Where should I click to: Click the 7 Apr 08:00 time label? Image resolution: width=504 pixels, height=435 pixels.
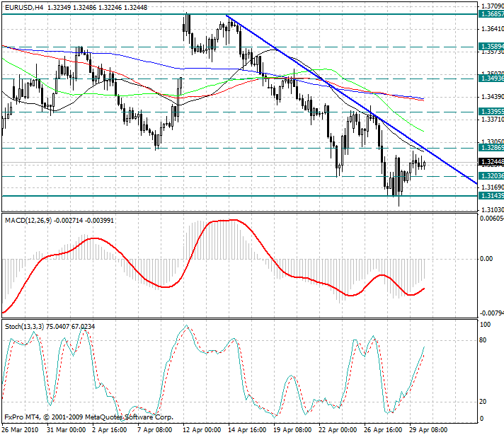155,430
